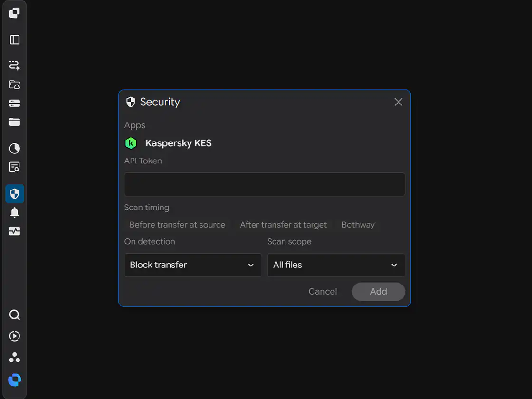Open the play history icon
532x399 pixels.
(x=15, y=336)
